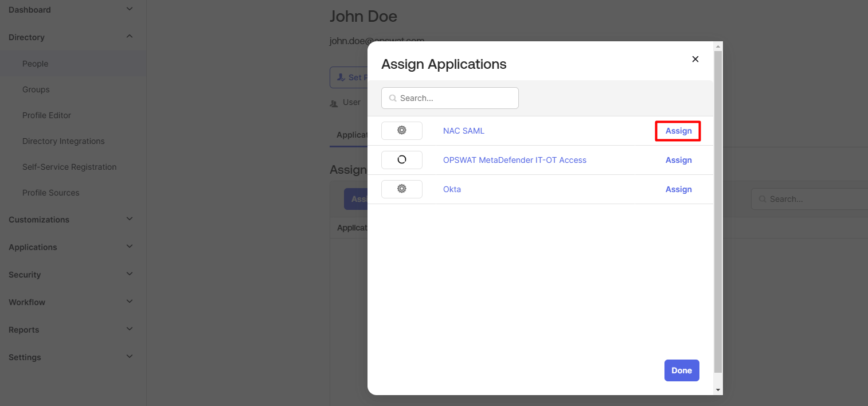This screenshot has height=406, width=868.
Task: Click the NAC SAML gear logo
Action: click(x=402, y=131)
